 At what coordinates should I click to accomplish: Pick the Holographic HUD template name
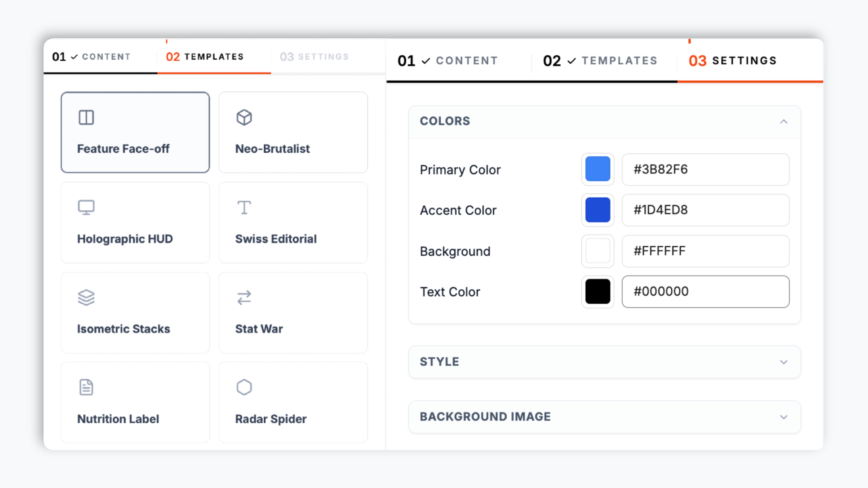tap(125, 239)
